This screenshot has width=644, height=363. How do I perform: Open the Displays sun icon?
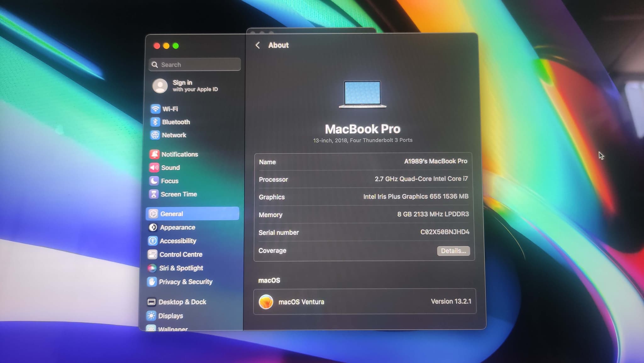click(x=151, y=315)
